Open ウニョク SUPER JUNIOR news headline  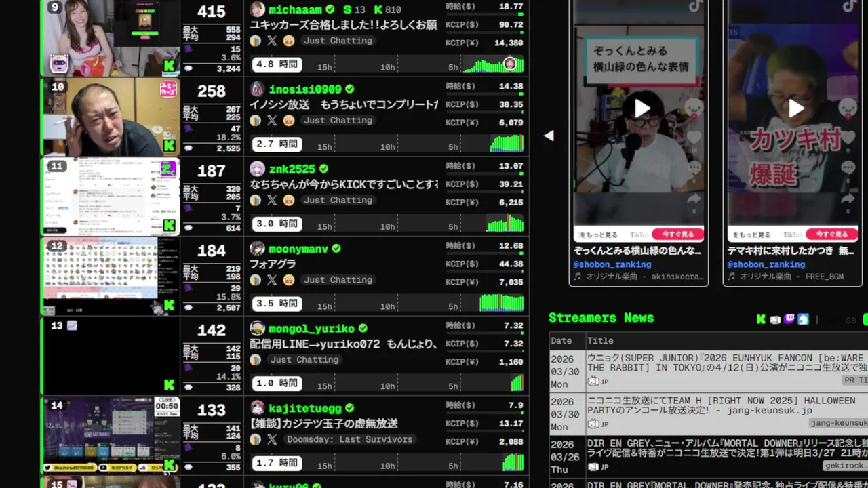click(727, 363)
